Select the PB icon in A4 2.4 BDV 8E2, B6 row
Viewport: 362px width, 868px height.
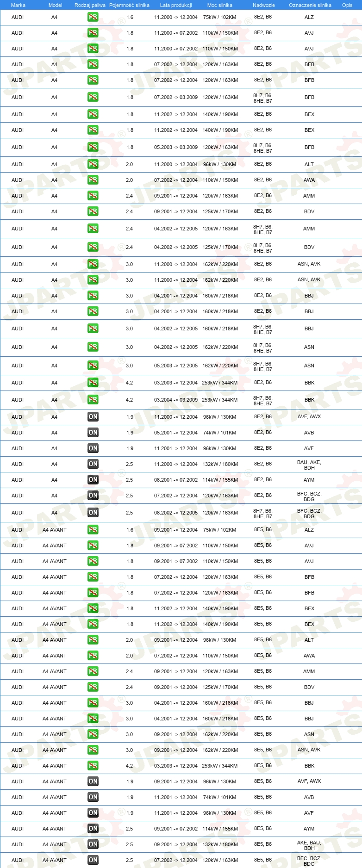click(x=93, y=211)
